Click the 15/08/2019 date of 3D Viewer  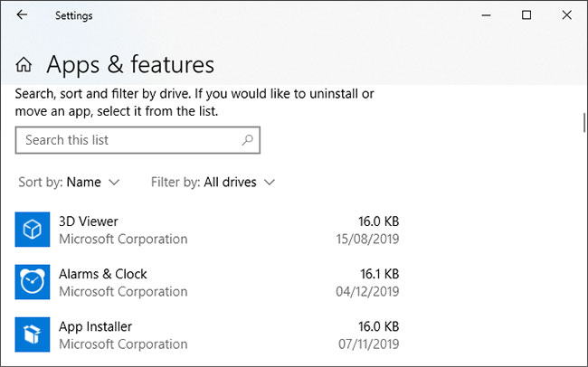click(367, 240)
